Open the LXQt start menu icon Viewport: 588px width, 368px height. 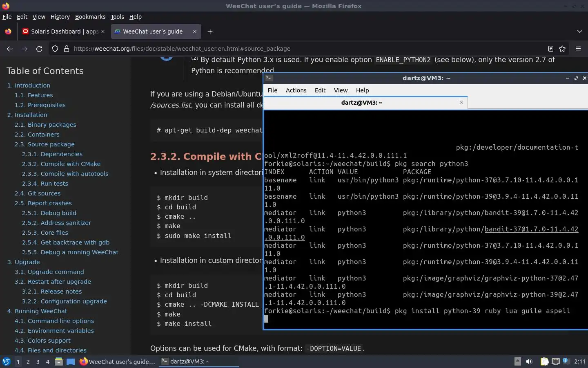point(6,361)
